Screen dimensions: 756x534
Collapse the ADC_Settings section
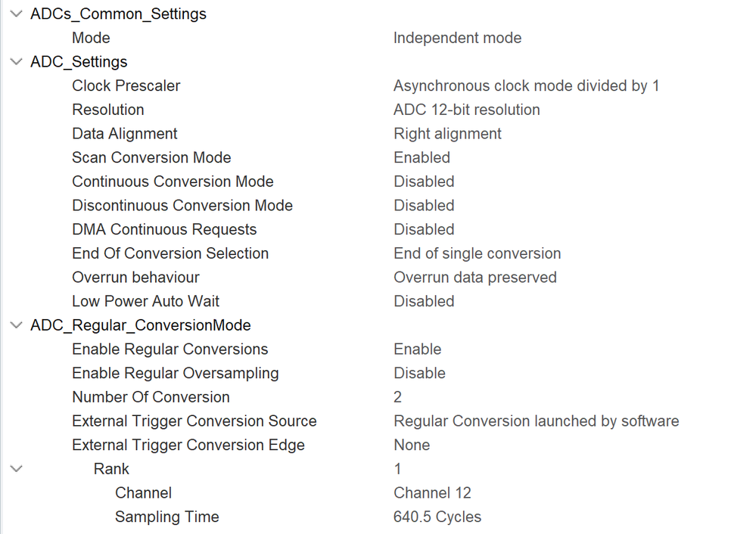click(15, 61)
